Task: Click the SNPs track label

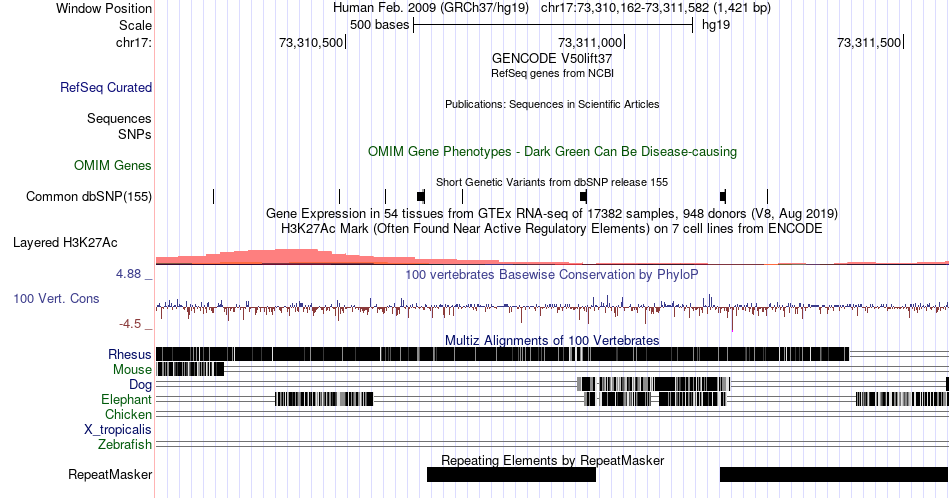Action: click(135, 134)
